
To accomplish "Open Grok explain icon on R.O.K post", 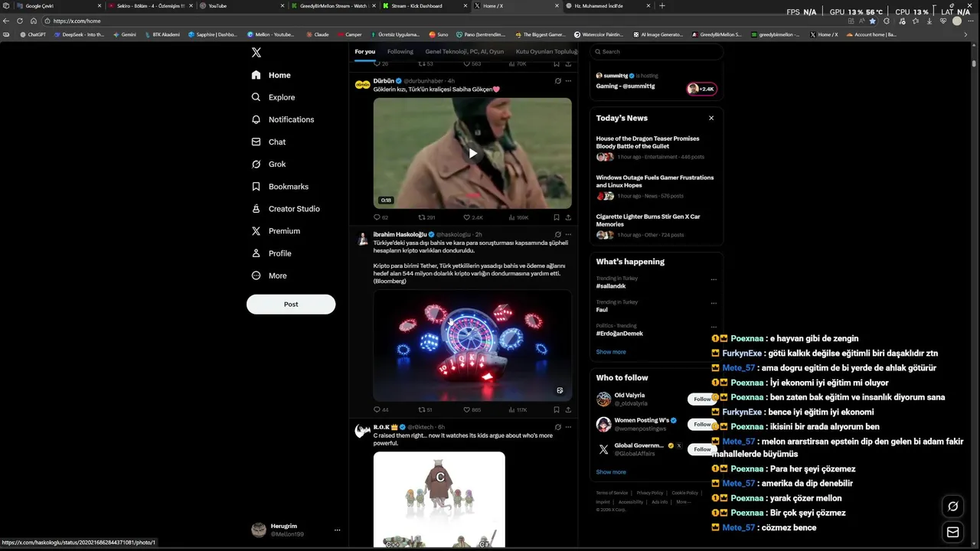I will click(557, 427).
